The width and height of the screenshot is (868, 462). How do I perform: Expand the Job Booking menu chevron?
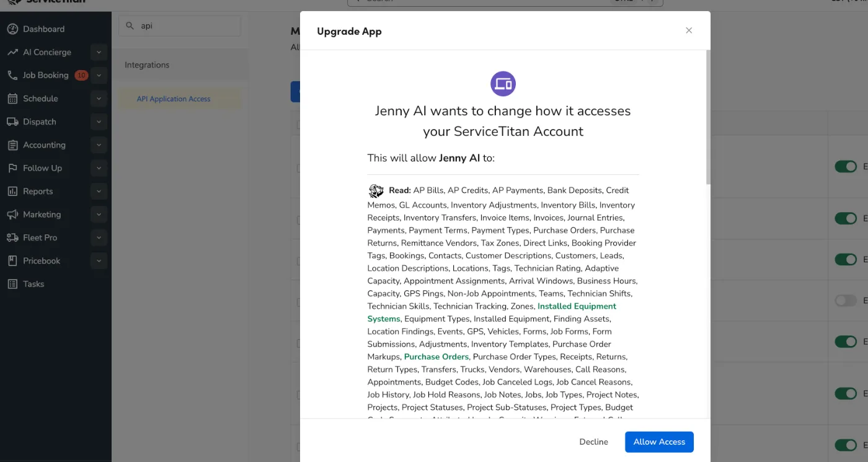[99, 76]
